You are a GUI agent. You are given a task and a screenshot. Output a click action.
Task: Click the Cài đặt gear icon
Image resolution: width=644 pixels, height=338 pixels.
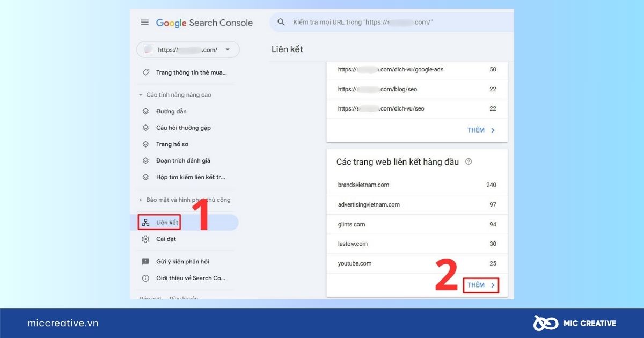(145, 239)
